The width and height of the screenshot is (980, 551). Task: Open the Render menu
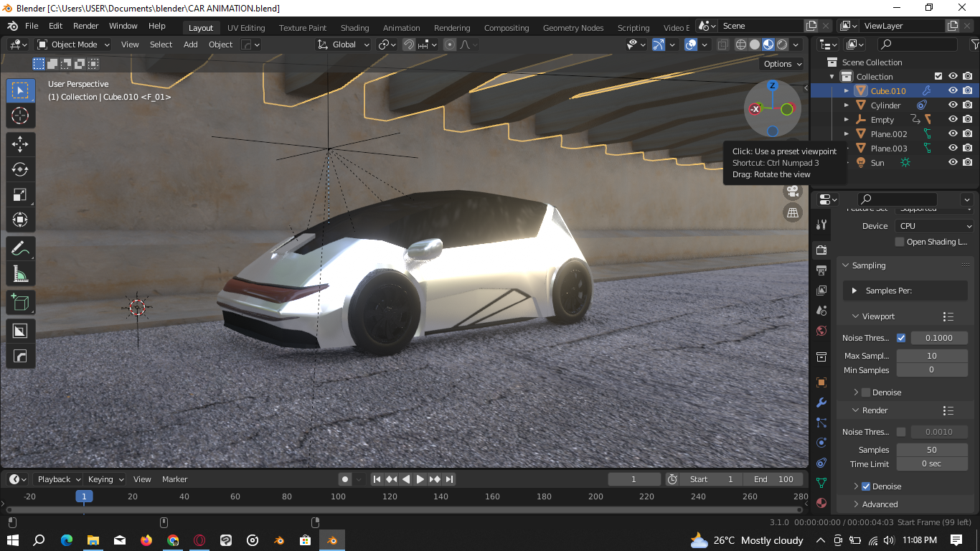(85, 26)
